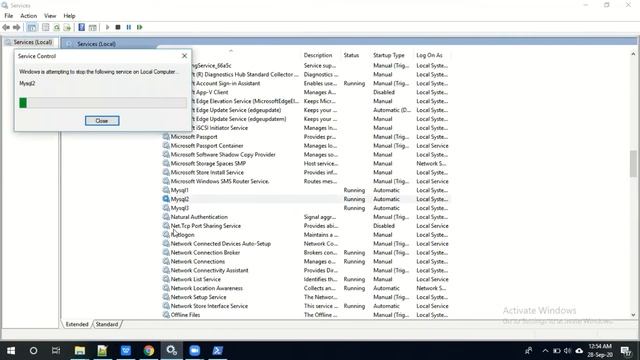Click the services list scroll-down arrow
This screenshot has height=360, width=640.
(x=633, y=315)
